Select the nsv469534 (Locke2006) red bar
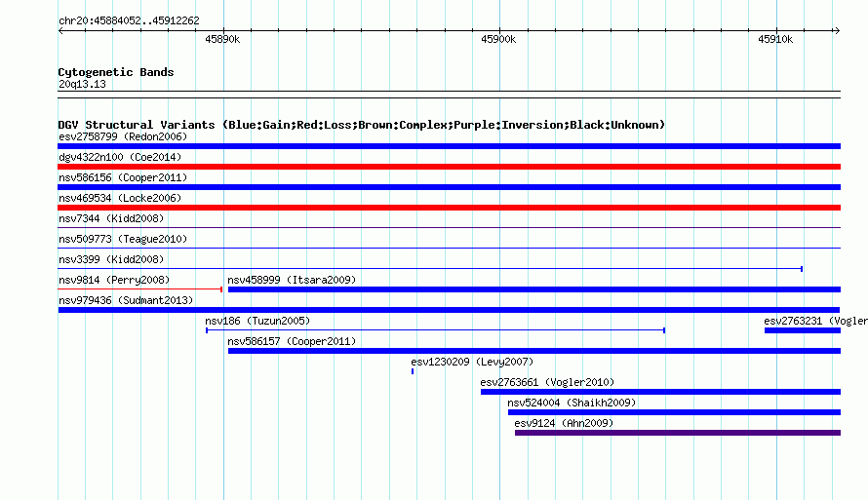This screenshot has height=500, width=868. click(x=449, y=208)
